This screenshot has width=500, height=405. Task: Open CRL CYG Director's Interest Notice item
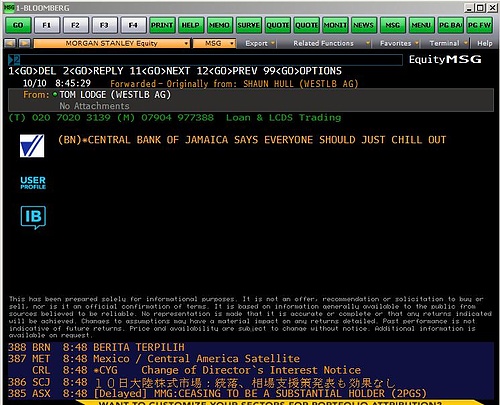coord(251,370)
